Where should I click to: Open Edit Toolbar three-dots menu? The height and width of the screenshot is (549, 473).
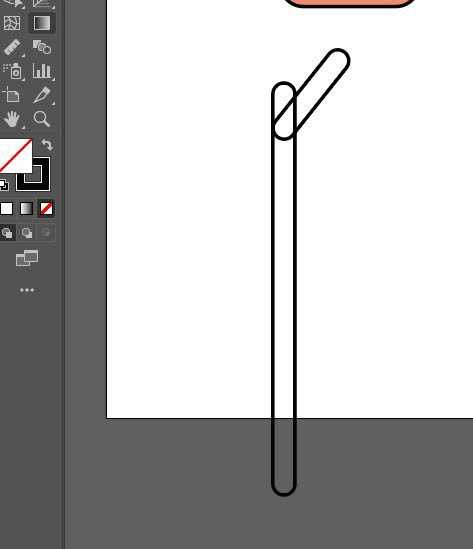[27, 290]
